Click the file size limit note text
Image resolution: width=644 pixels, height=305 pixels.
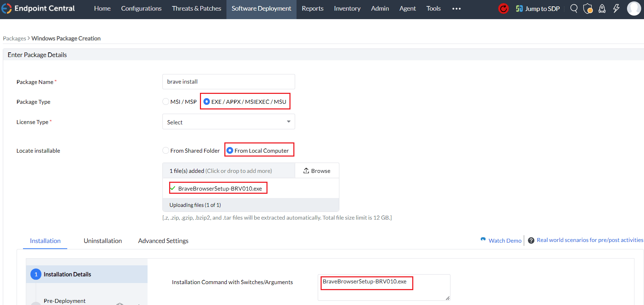(x=277, y=218)
